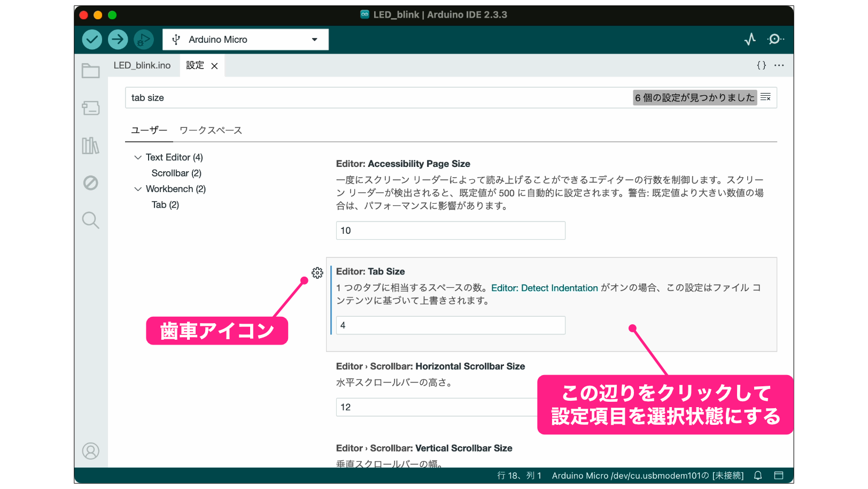Open the Boards Manager sidebar icon

(x=91, y=108)
